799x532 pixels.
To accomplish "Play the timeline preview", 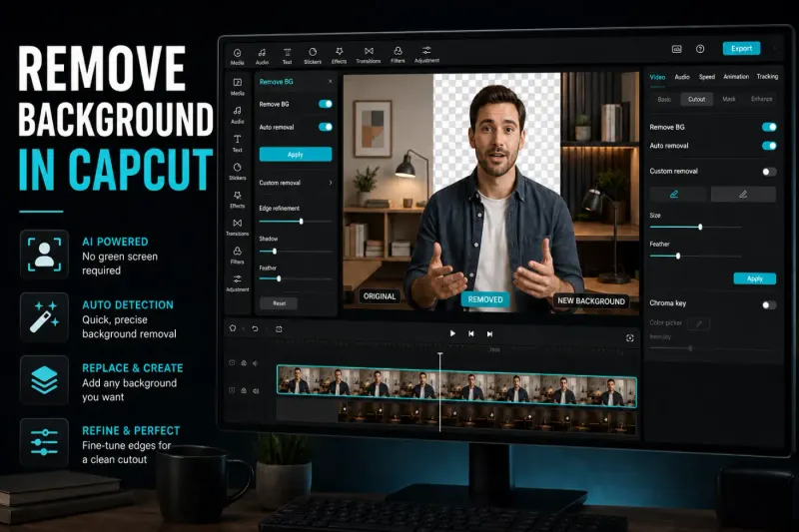I will tap(452, 333).
